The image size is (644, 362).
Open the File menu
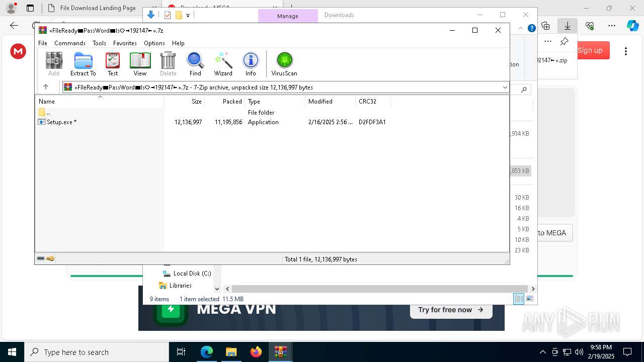pos(43,43)
